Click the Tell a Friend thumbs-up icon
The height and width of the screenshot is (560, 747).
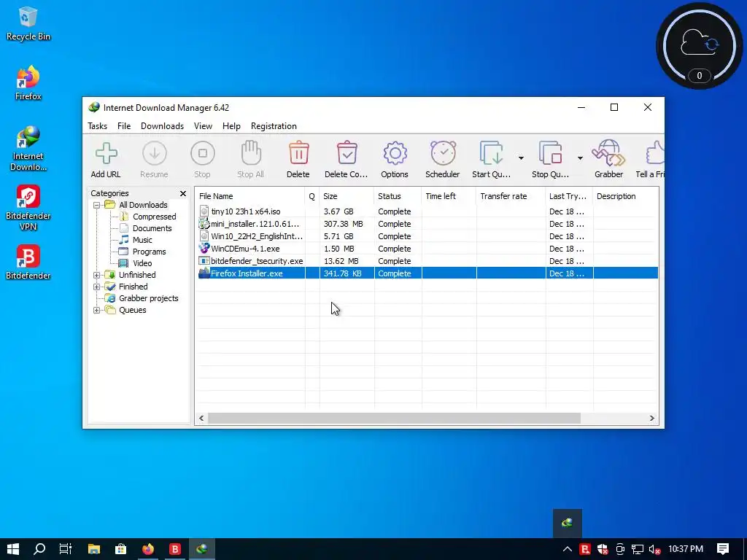pos(655,153)
